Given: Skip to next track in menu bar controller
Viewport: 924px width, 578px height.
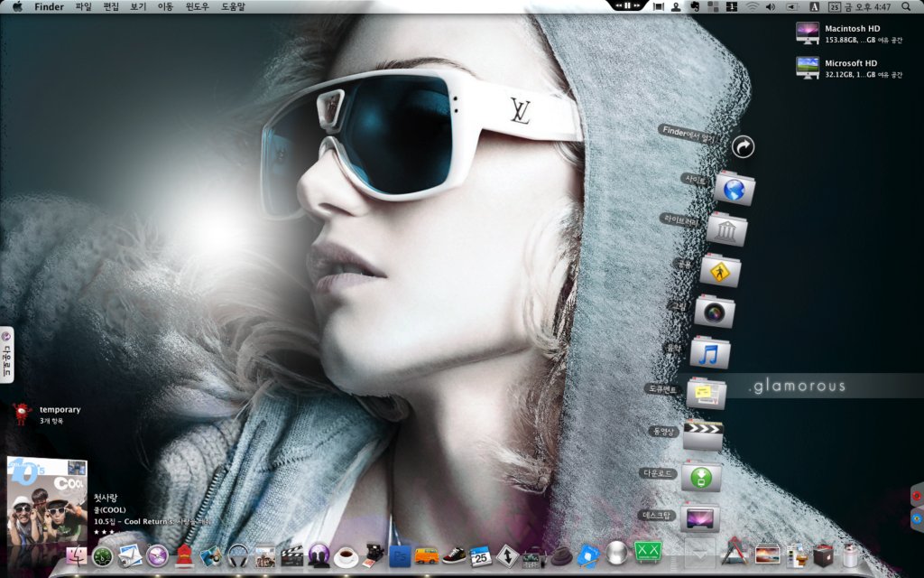Looking at the screenshot, I should click(636, 5).
